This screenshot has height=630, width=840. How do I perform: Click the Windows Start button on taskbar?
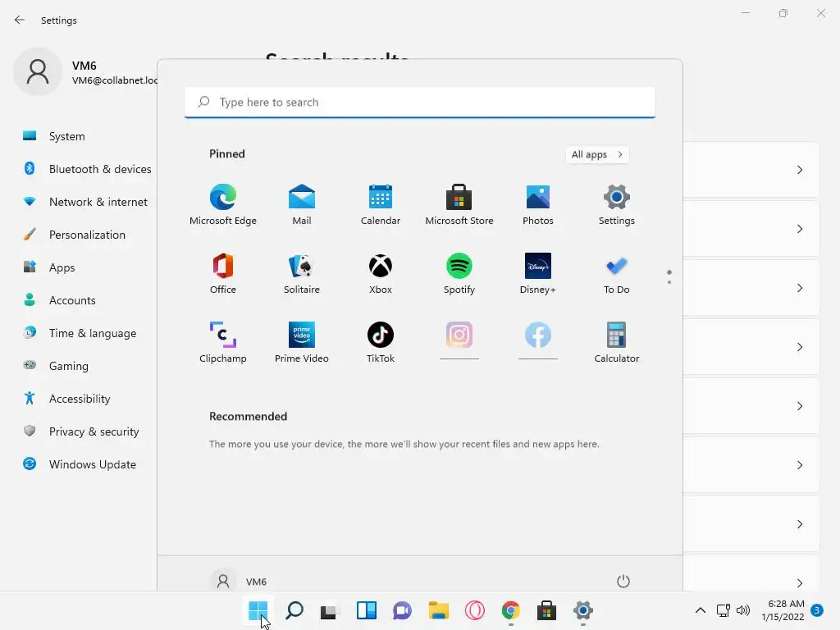pos(258,610)
